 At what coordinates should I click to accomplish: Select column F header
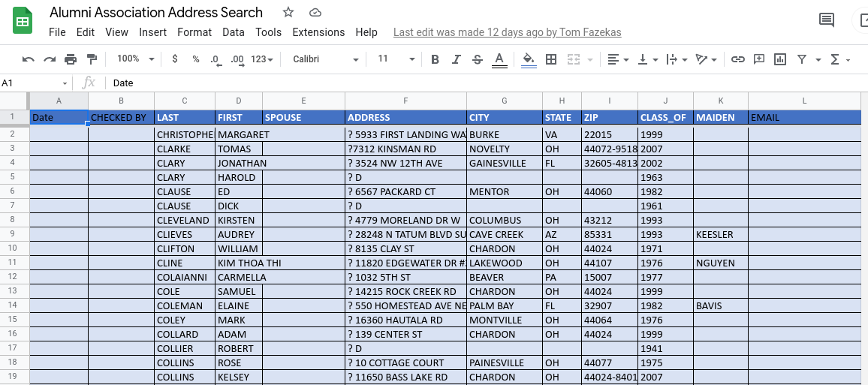click(405, 101)
